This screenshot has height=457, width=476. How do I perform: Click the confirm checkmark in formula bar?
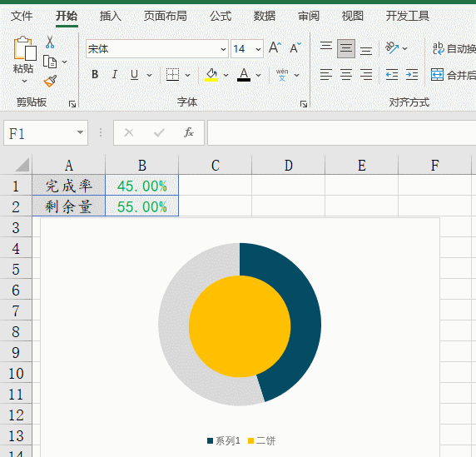[x=159, y=132]
